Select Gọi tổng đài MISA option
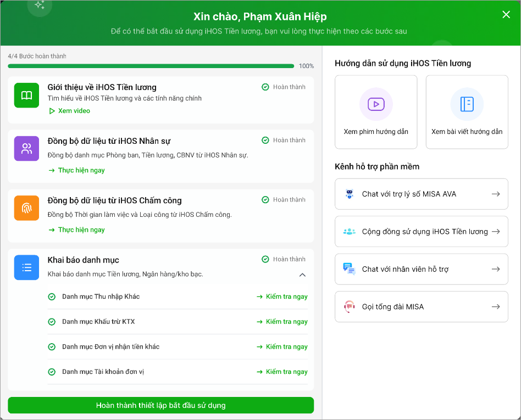The image size is (521, 420). 422,306
